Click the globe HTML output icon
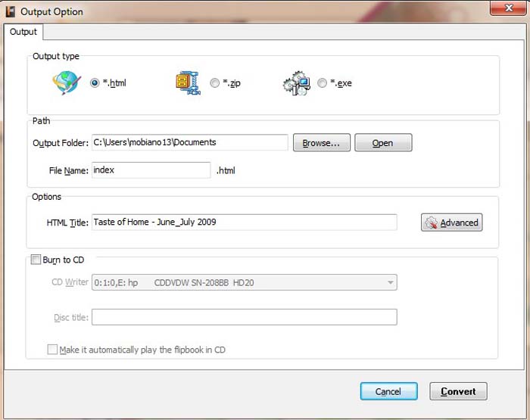 (67, 82)
